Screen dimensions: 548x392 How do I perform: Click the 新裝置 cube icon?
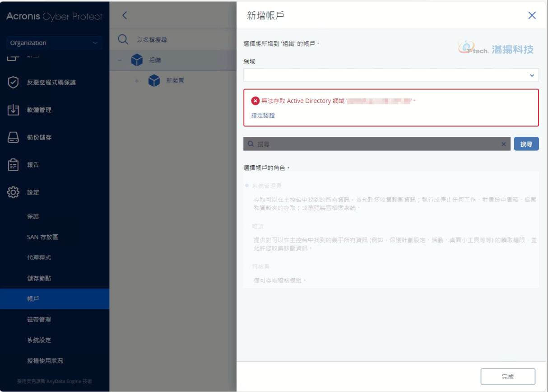click(x=154, y=81)
